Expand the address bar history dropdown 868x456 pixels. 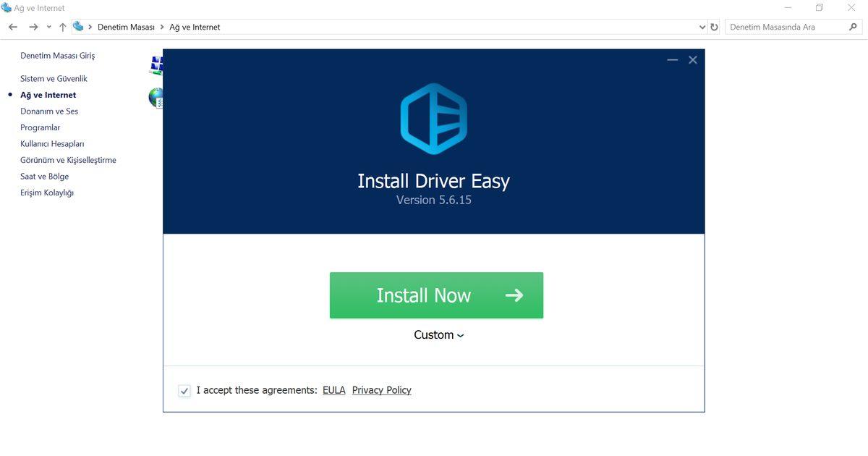702,27
